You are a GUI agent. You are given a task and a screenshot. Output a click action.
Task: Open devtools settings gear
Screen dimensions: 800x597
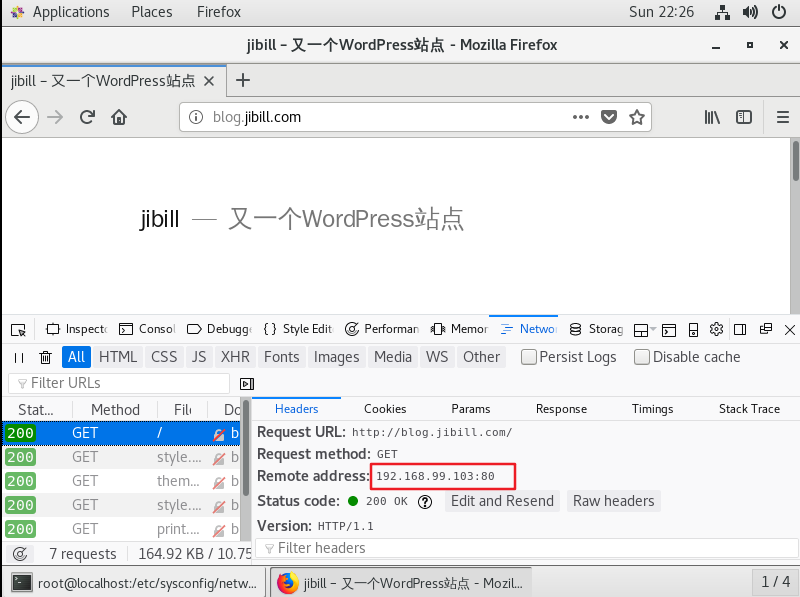coord(716,329)
